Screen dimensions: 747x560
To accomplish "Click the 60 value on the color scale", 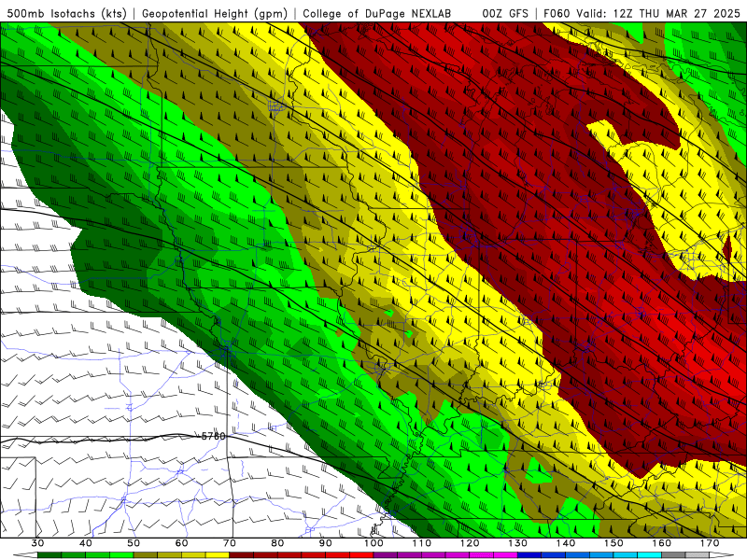I will (181, 543).
